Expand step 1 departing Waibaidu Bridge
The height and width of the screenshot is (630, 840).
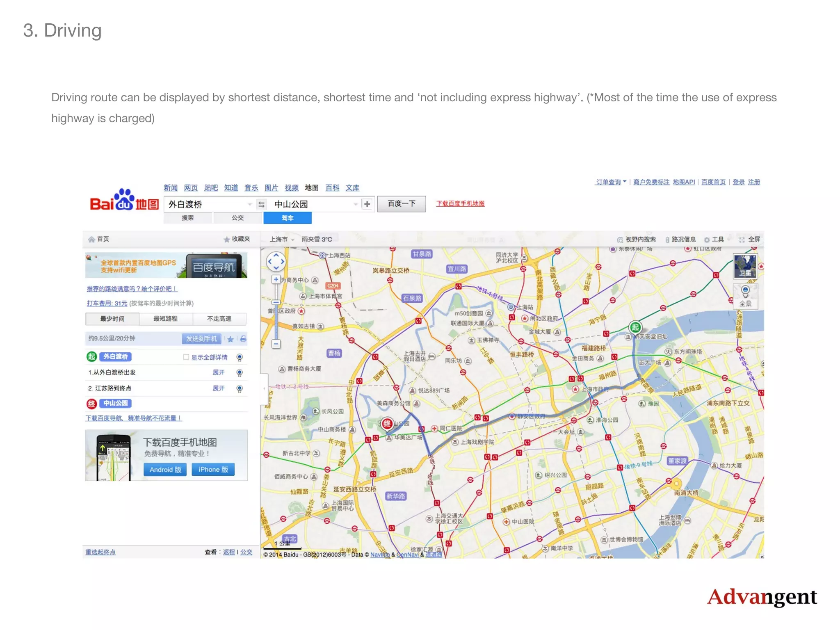click(x=218, y=372)
